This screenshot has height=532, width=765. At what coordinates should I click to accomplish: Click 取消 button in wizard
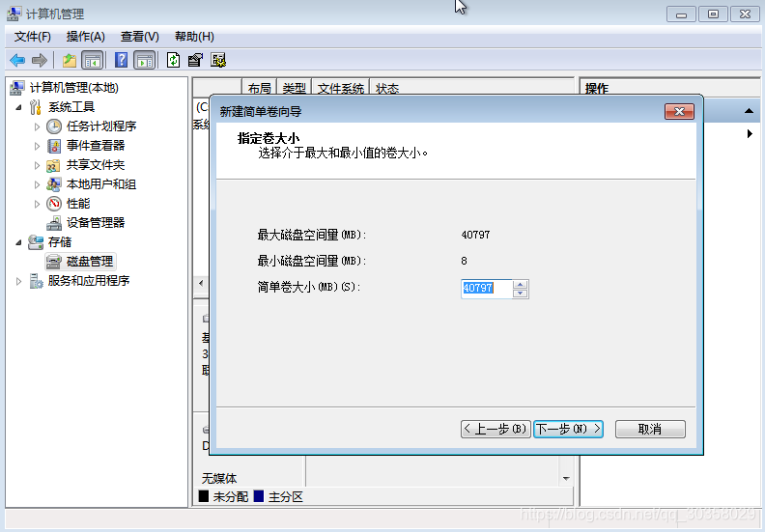[650, 429]
